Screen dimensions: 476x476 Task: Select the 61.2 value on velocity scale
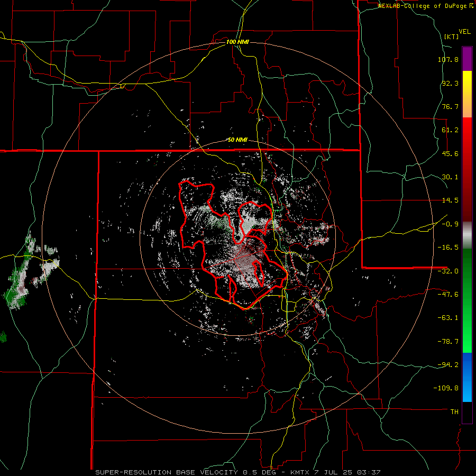click(x=450, y=130)
